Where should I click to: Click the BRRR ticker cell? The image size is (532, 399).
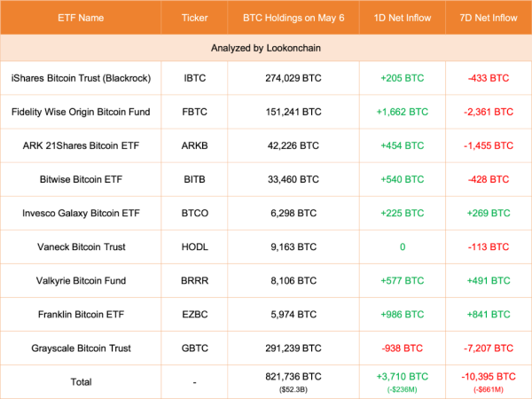195,281
